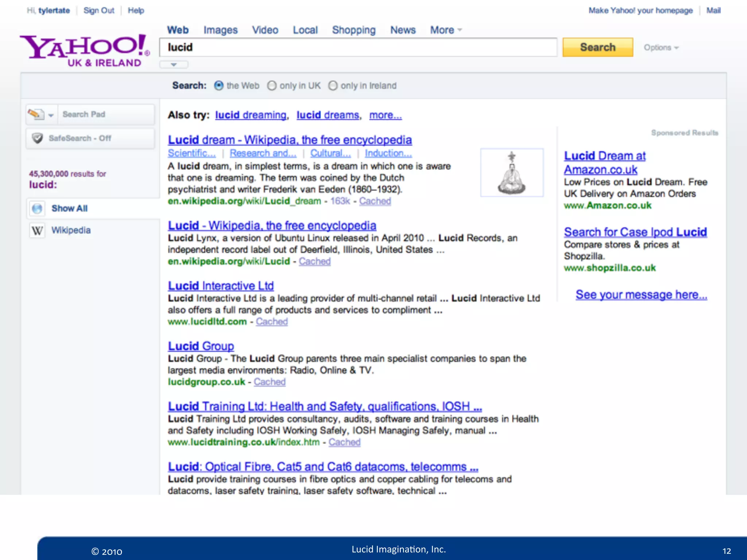This screenshot has width=747, height=560.
Task: Expand the arrow below the search box
Action: tap(174, 65)
